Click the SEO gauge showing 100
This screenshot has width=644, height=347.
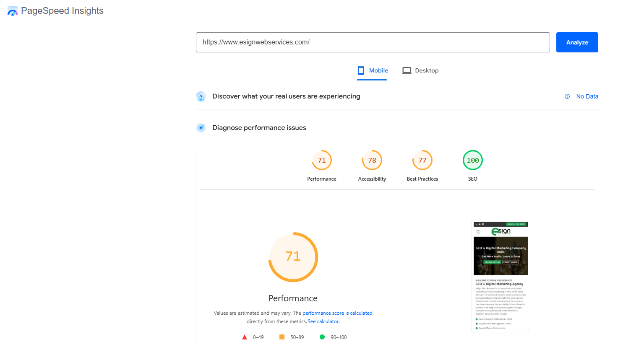point(472,160)
